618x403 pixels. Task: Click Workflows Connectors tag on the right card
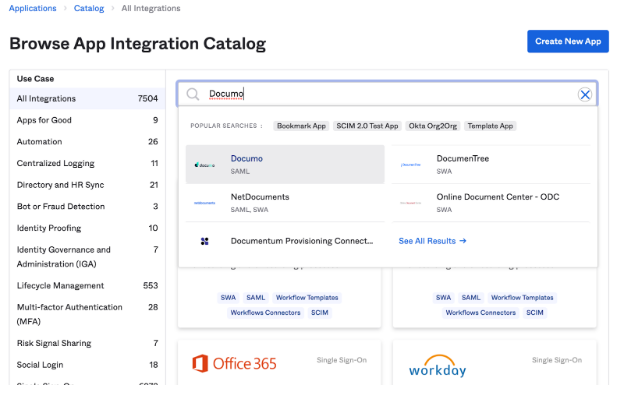click(x=480, y=313)
